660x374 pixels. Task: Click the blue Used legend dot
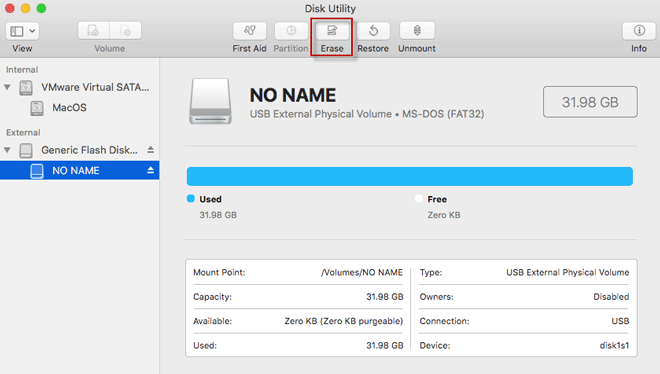coord(191,199)
